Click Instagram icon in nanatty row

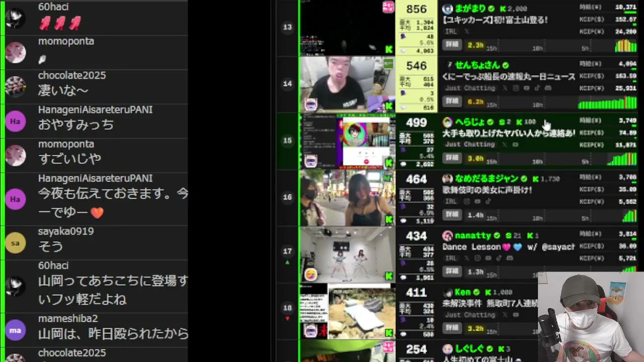(477, 258)
